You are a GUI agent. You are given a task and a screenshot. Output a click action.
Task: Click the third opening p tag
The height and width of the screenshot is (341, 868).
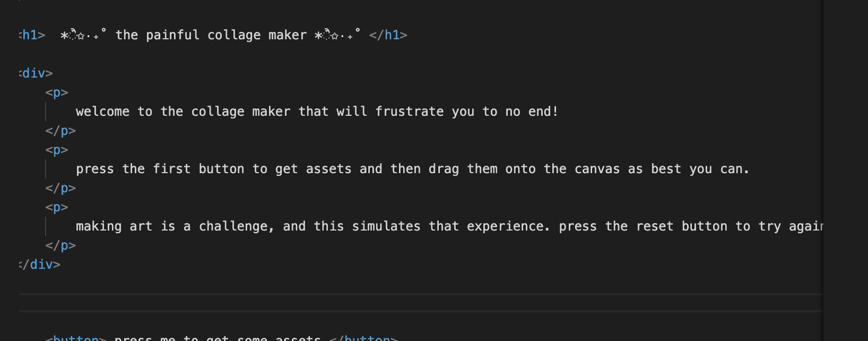(x=57, y=207)
